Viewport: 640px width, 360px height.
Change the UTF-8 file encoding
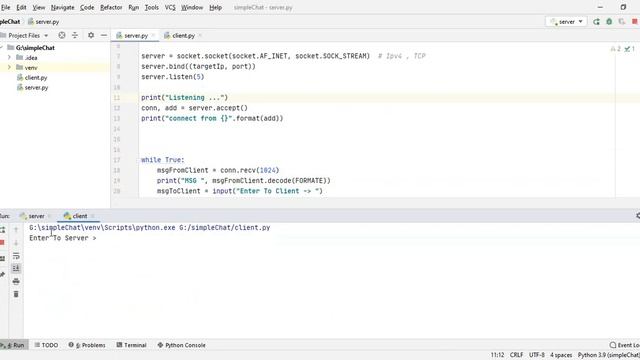pyautogui.click(x=537, y=355)
